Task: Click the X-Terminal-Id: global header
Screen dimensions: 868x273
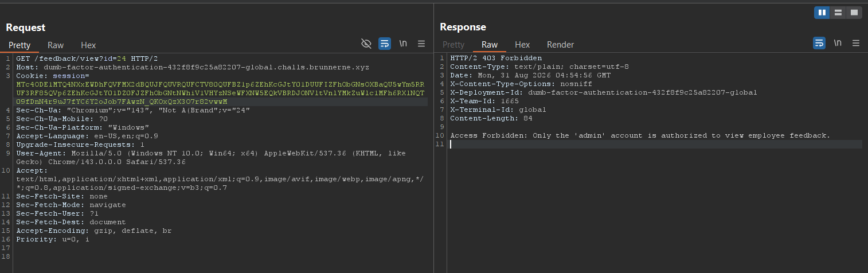Action: 498,110
